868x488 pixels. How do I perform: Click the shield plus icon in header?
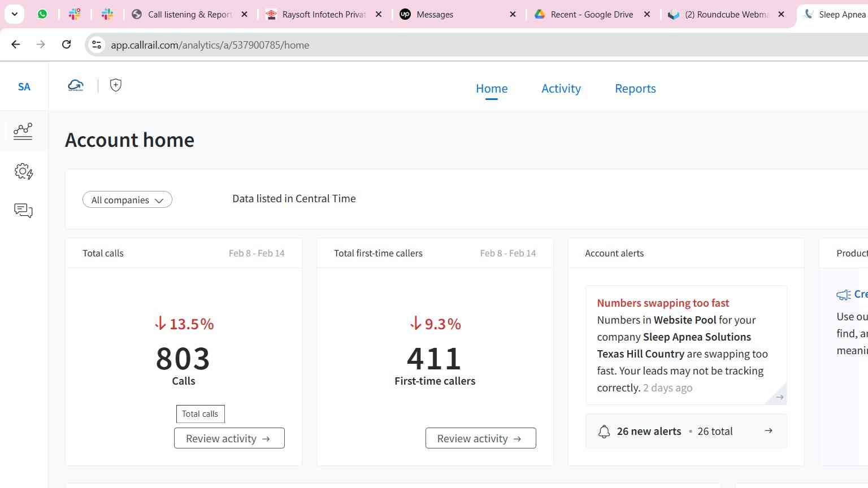(116, 85)
